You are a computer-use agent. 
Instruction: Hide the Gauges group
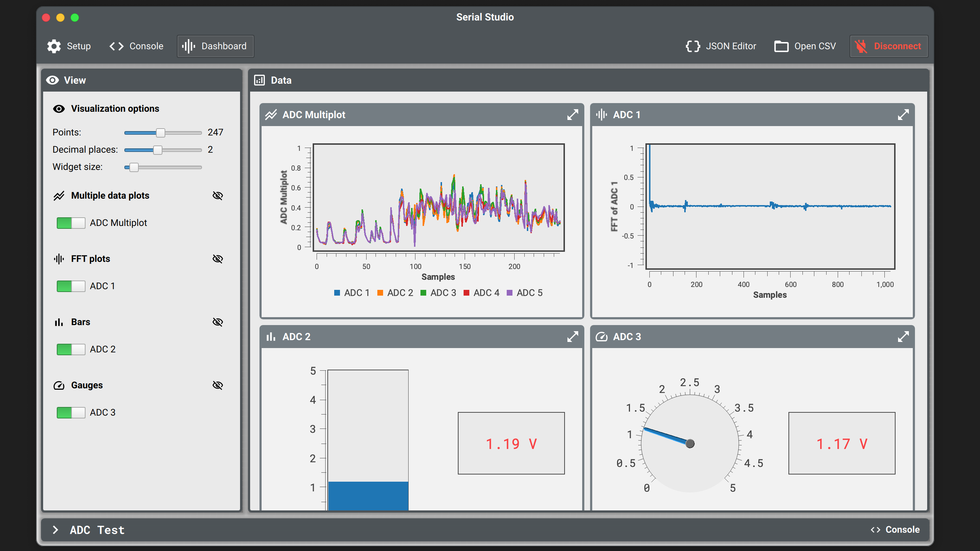point(218,385)
